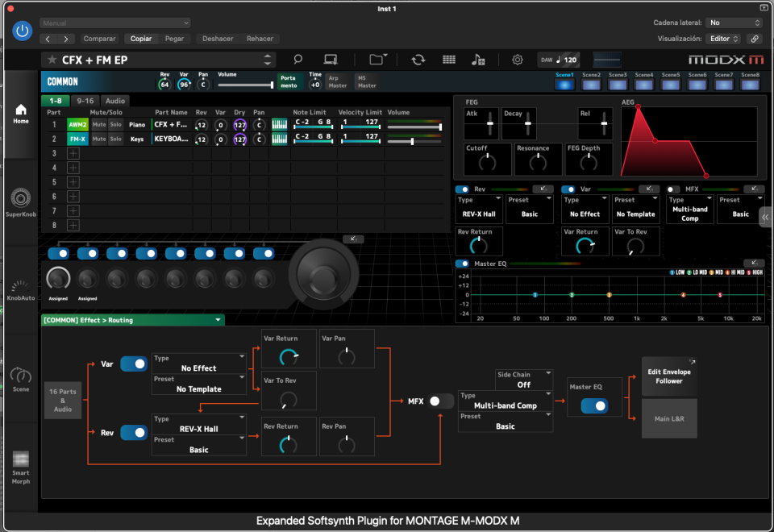Open the Smart Morph sidebar panel
Screen dimensions: 774x532
(x=21, y=468)
